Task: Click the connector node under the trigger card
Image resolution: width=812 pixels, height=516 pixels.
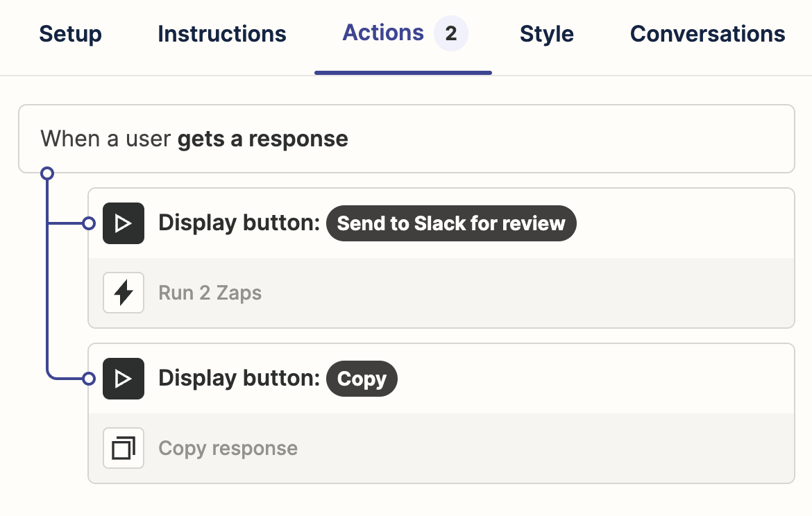Action: [47, 173]
